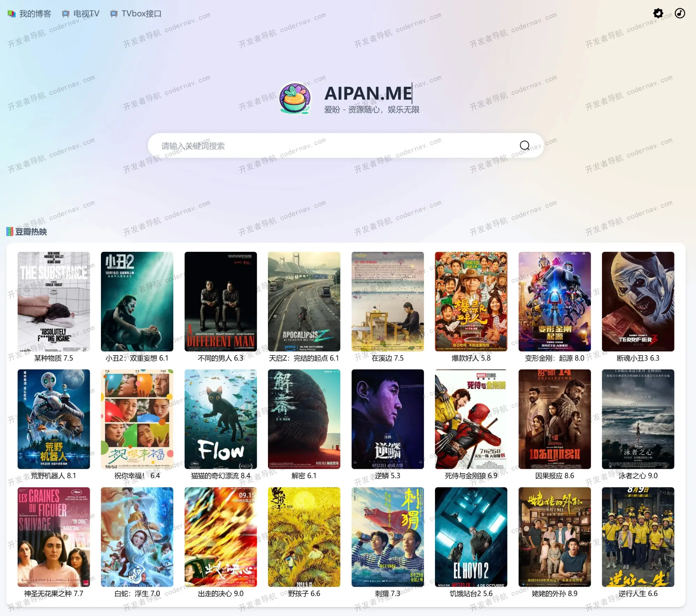Click the TV icon beside 电视TV
Screen dimensions: 696x616
click(65, 14)
